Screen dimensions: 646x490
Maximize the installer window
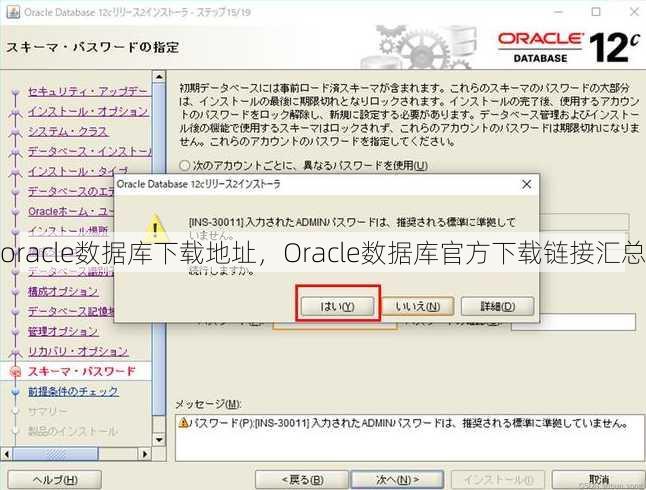coord(596,12)
